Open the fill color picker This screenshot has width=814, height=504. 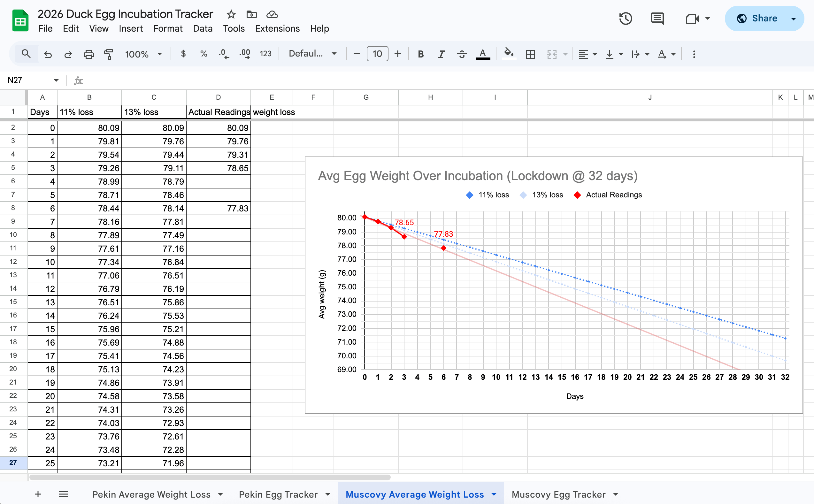coord(508,53)
